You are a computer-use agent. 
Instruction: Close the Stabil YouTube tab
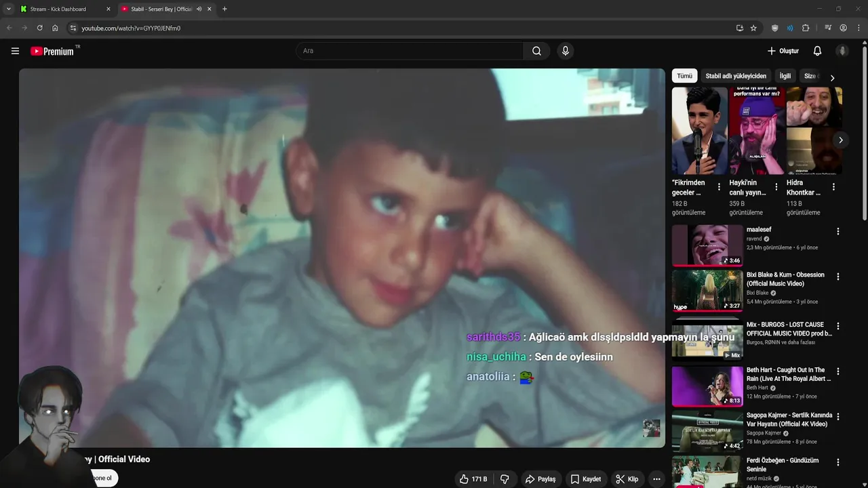[x=210, y=9]
